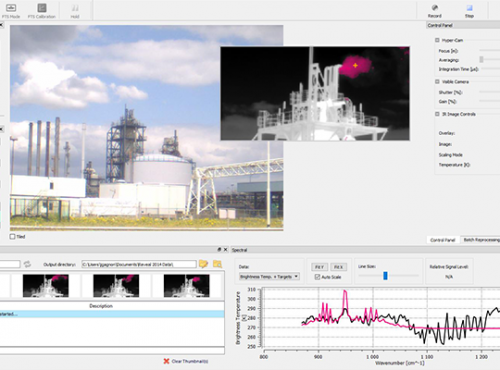Switch to the Batch Reprocessing tab
Screen dimensions: 500x370
point(481,240)
